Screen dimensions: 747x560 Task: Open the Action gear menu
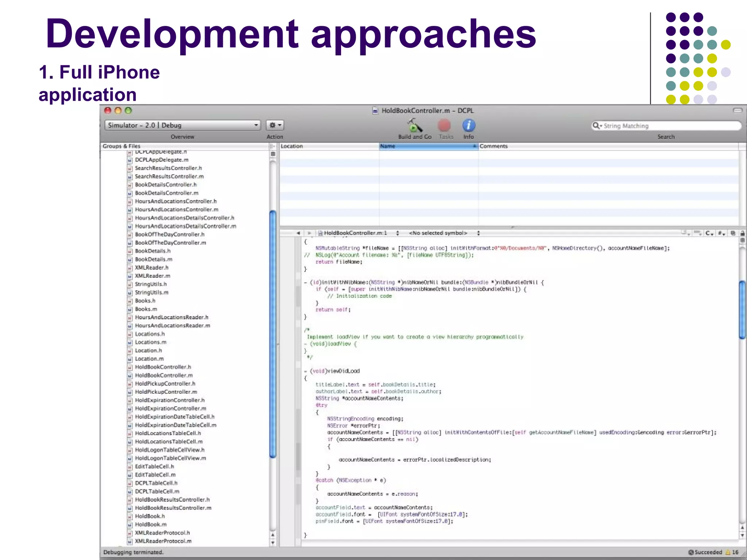click(275, 125)
